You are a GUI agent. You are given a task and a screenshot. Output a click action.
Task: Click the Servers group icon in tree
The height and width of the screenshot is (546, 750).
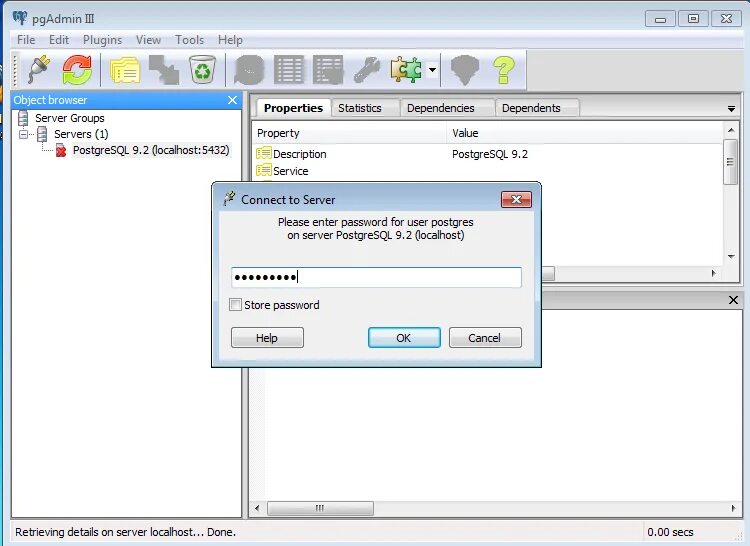42,134
